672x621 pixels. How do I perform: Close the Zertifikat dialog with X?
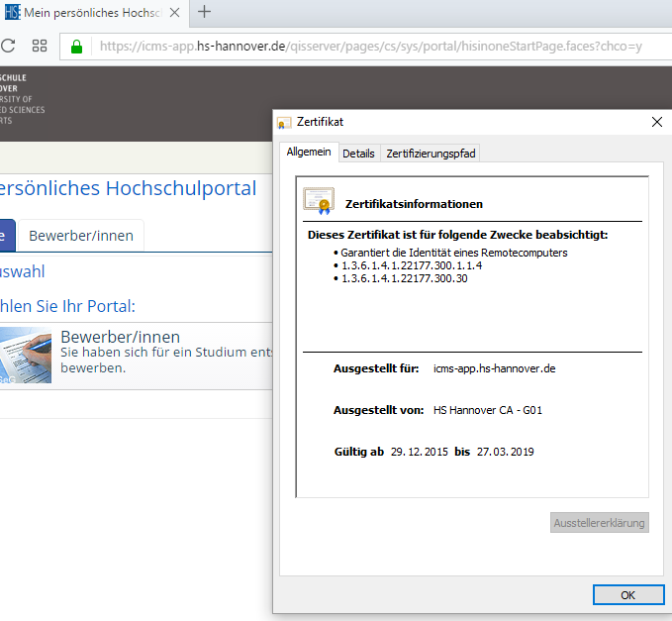(x=656, y=122)
